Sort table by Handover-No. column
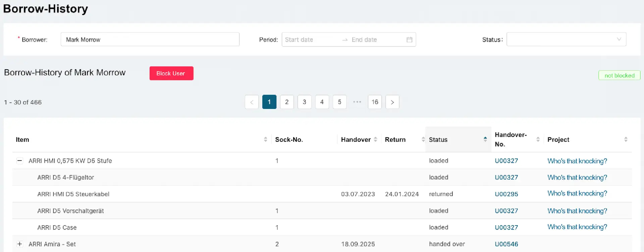The image size is (644, 252). point(538,139)
